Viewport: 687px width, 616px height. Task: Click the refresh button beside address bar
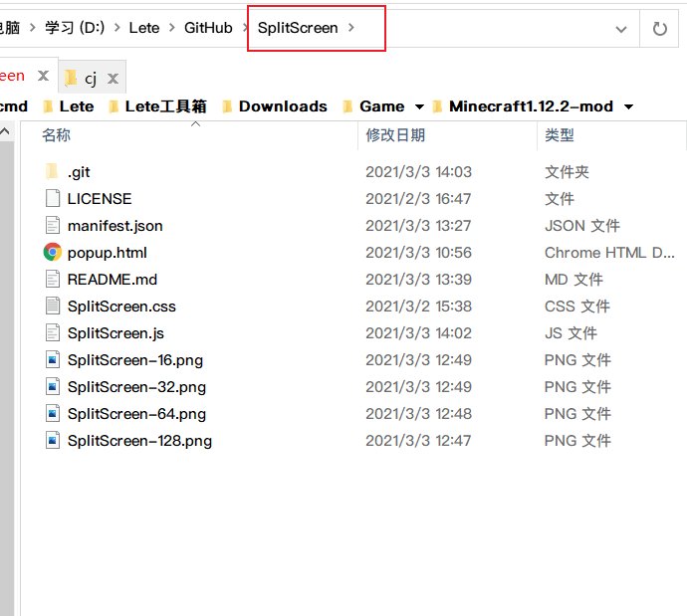point(659,29)
